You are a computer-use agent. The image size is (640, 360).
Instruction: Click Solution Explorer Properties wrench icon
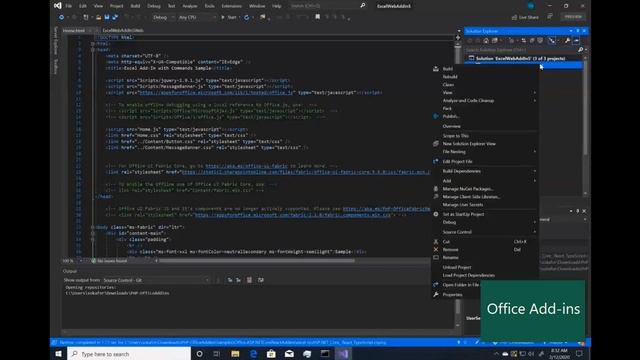[x=567, y=40]
